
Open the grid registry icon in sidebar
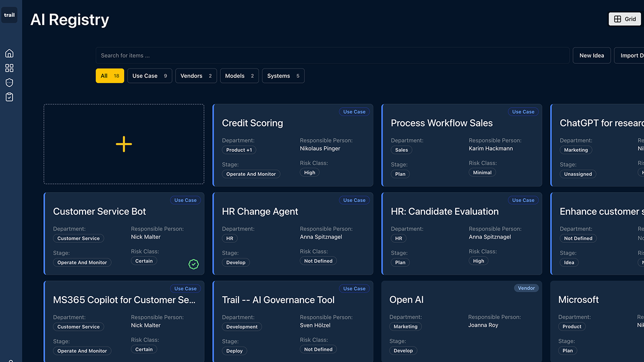point(9,68)
